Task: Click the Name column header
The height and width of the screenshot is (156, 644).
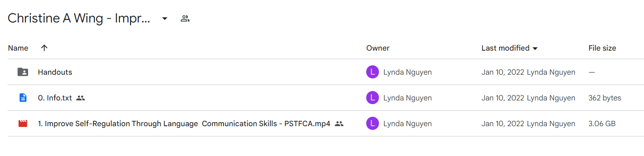Action: tap(18, 48)
